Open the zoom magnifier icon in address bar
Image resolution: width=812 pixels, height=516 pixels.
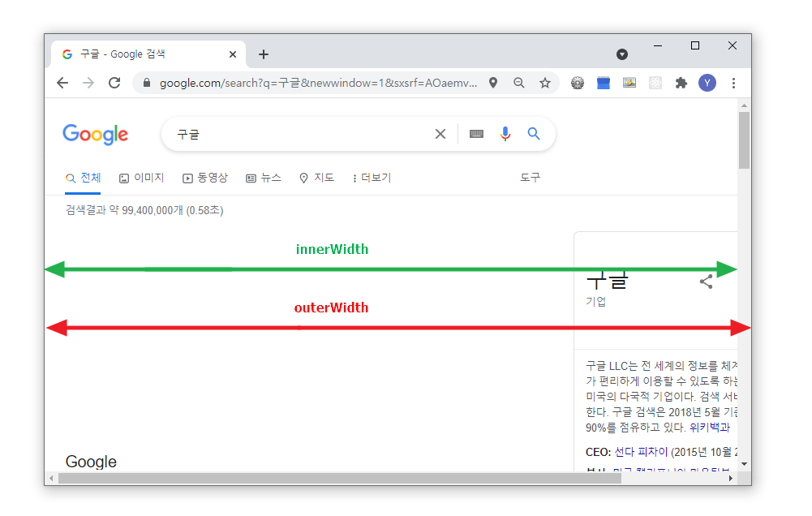click(519, 83)
